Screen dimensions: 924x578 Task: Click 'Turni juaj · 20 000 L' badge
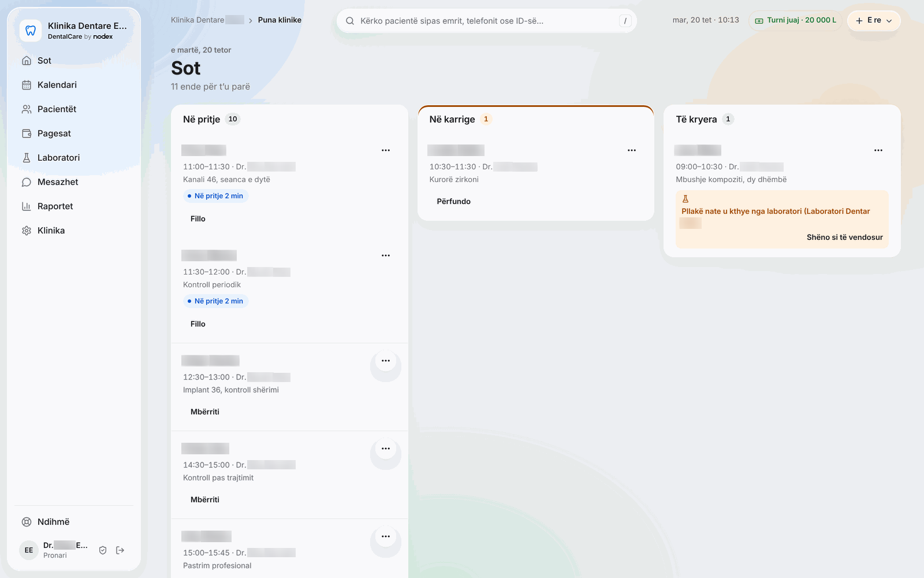[x=795, y=20]
